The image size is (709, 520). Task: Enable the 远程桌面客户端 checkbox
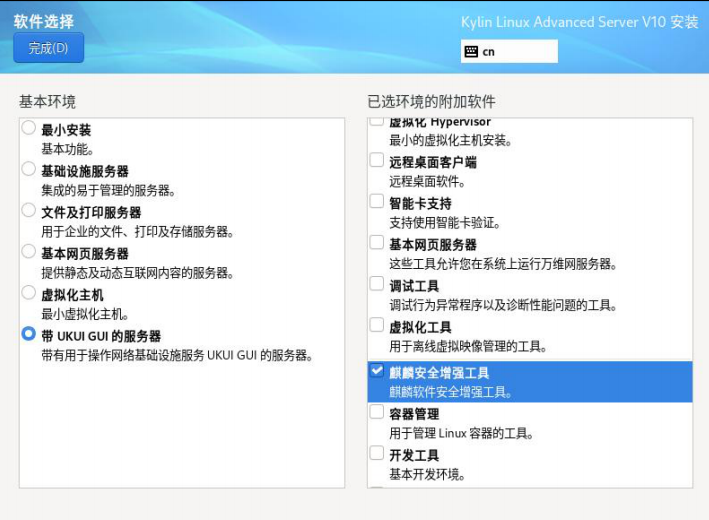377,160
